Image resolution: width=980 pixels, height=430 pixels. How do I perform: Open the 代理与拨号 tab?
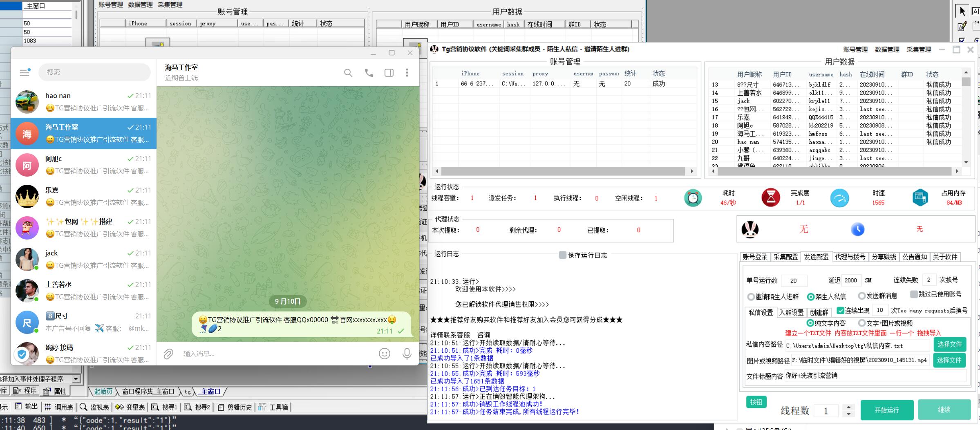(850, 257)
